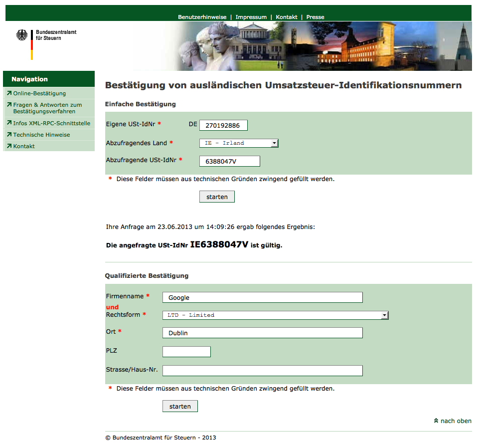Go to Technische Hinweise in navigation
Viewport: 477px width, 448px height.
(x=41, y=135)
